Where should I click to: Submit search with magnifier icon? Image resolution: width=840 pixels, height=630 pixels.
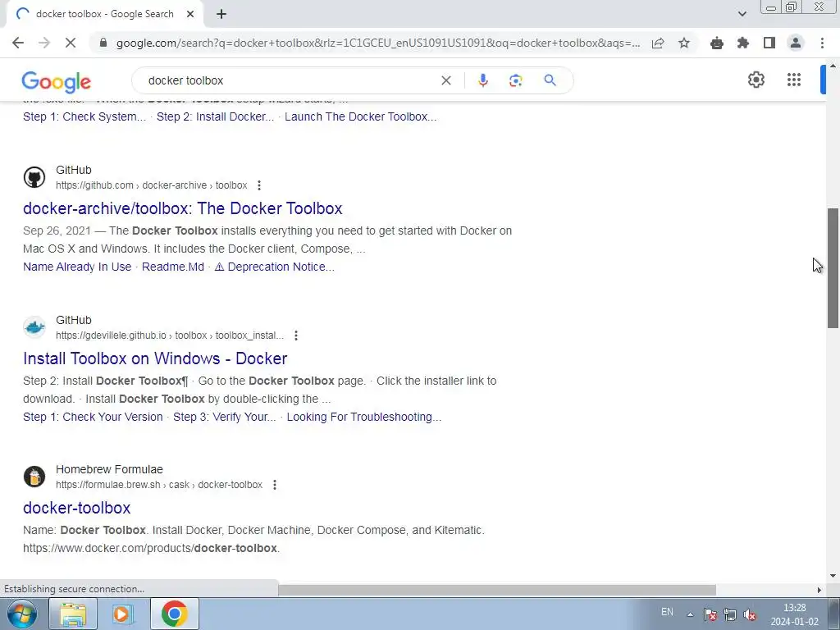click(x=550, y=80)
